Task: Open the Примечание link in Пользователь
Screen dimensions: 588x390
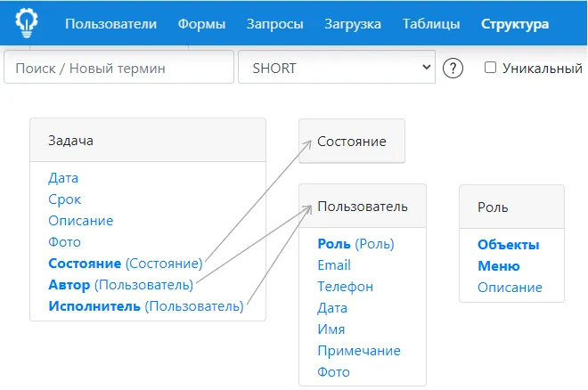Action: pyautogui.click(x=359, y=351)
